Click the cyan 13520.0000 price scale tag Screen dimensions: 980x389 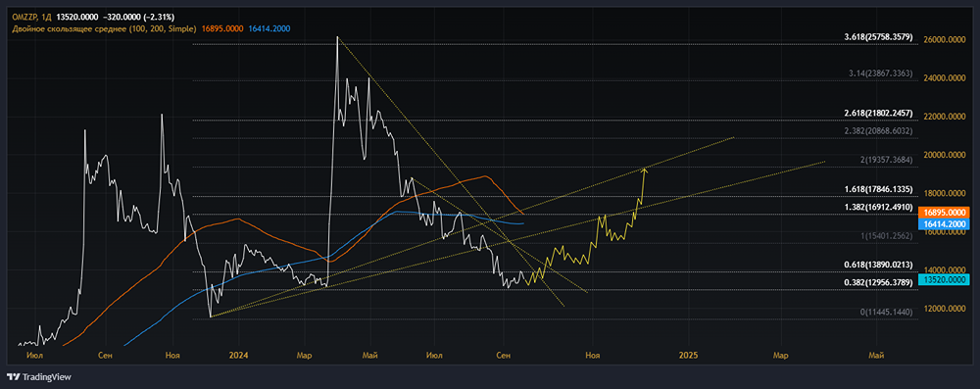(x=943, y=279)
